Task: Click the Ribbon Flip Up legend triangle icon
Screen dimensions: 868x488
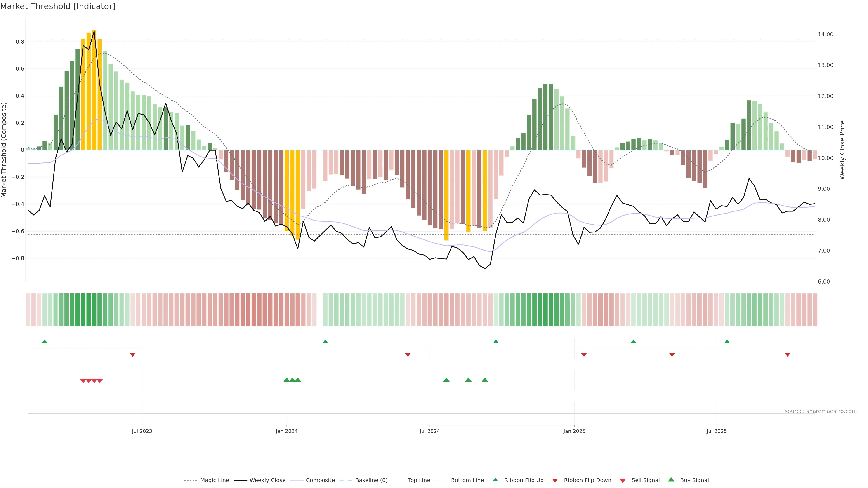Action: coord(495,480)
